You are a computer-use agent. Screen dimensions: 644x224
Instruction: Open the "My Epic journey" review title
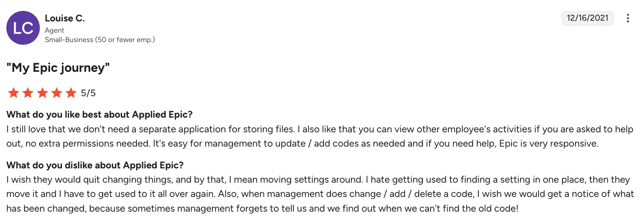(x=58, y=68)
